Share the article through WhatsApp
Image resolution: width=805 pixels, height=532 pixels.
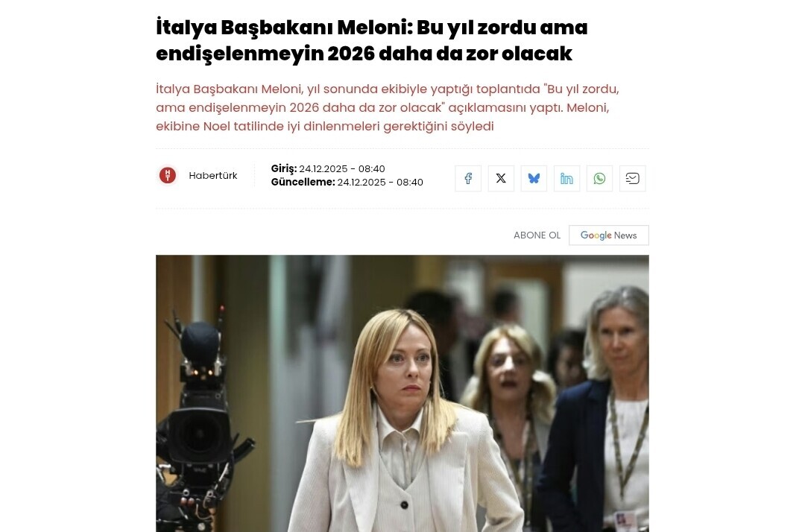tap(599, 179)
